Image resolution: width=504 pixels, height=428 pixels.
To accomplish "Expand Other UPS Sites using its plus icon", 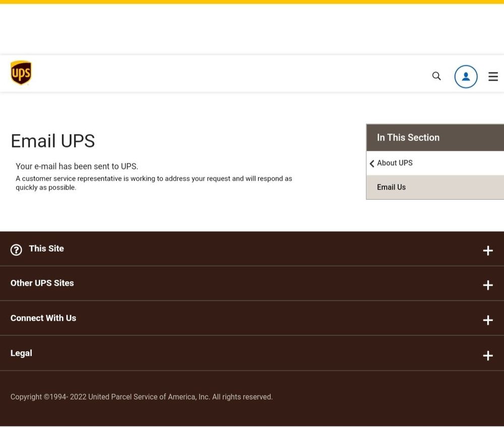I will tap(487, 285).
